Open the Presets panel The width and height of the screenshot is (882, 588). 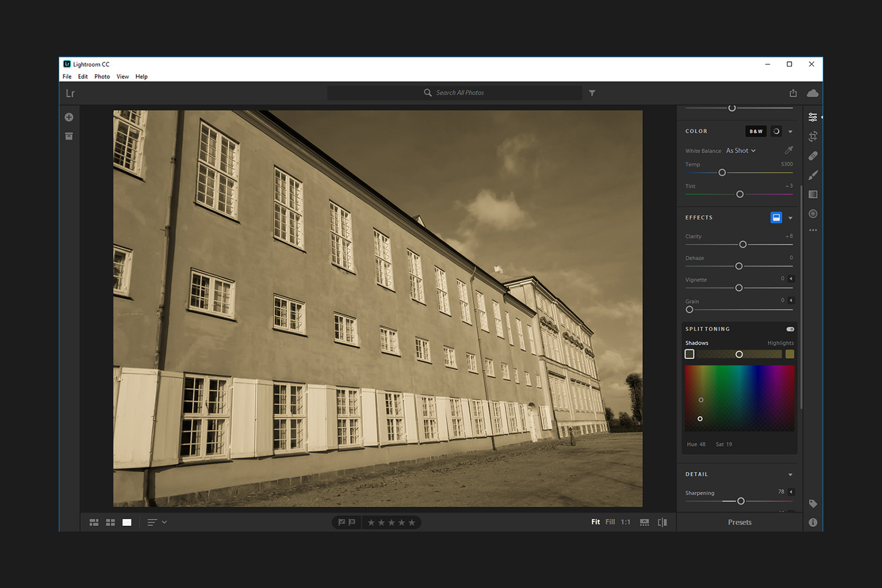[740, 522]
